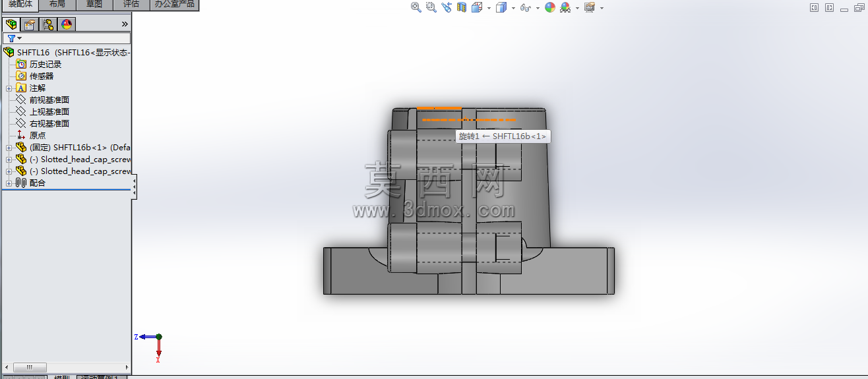Click the 旋转1 ← SHFTL16b<1> tooltip label
The width and height of the screenshot is (868, 379).
(x=503, y=136)
